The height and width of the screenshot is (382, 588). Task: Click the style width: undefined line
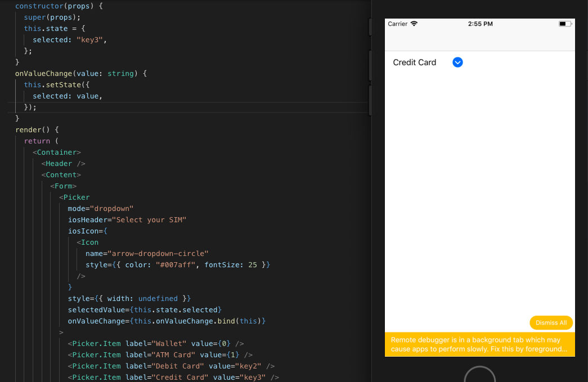pos(129,298)
